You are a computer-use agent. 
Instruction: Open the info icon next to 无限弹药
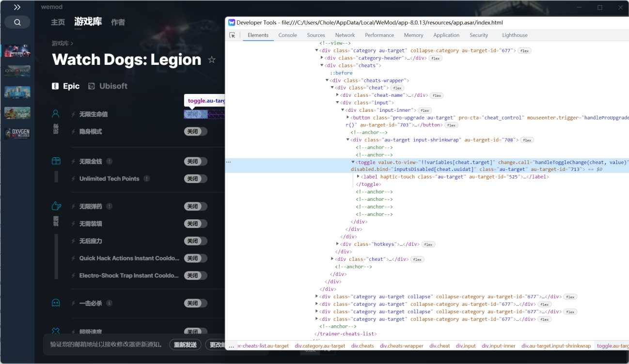(x=110, y=207)
